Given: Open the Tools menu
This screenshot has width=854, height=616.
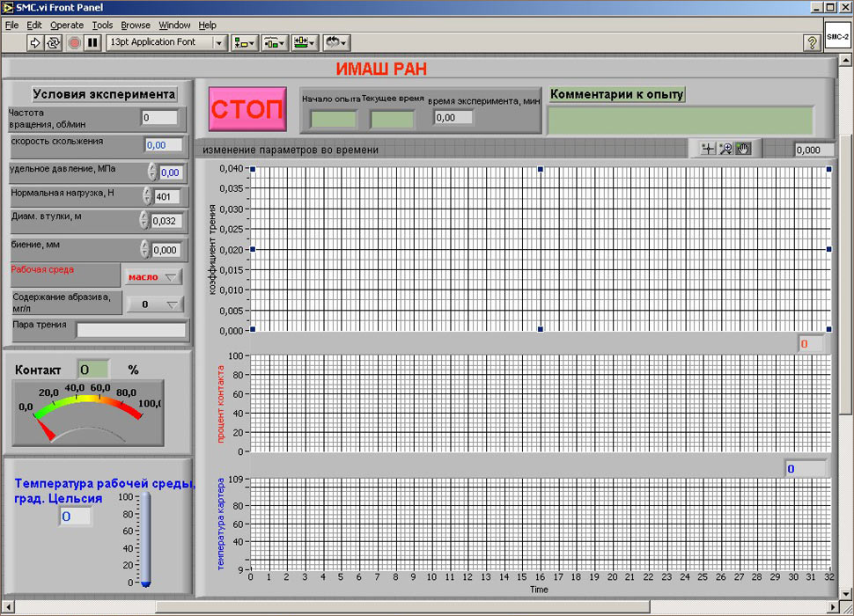Looking at the screenshot, I should [102, 25].
